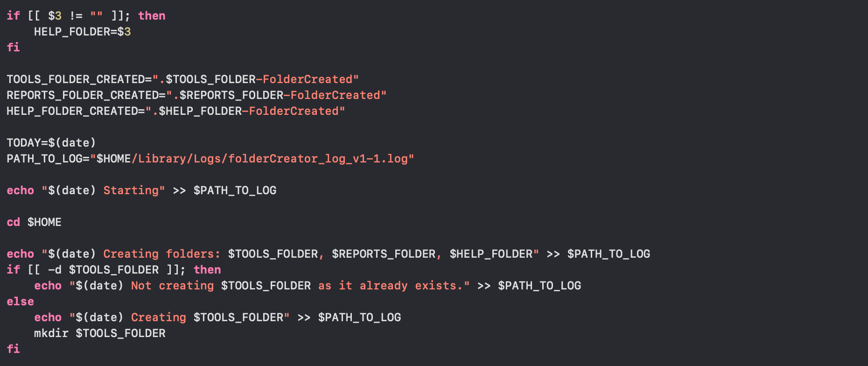Click '$HOME' after the cd command

(x=44, y=222)
